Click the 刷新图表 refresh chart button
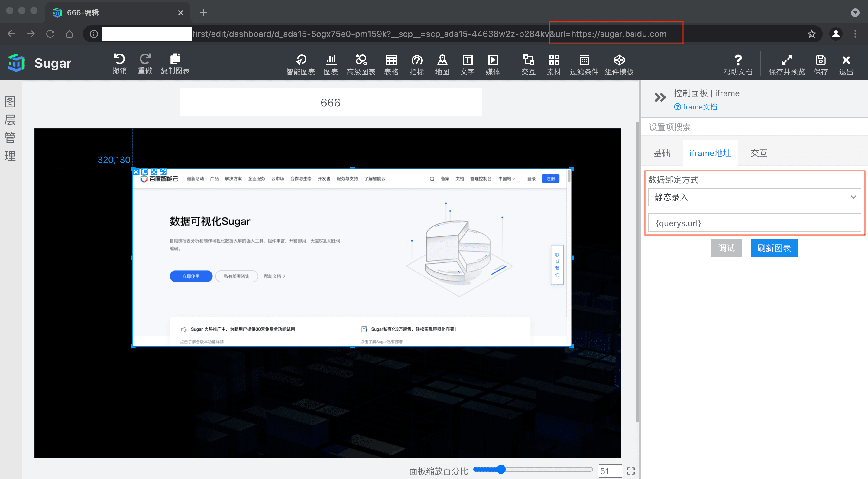Image resolution: width=868 pixels, height=479 pixels. point(774,248)
